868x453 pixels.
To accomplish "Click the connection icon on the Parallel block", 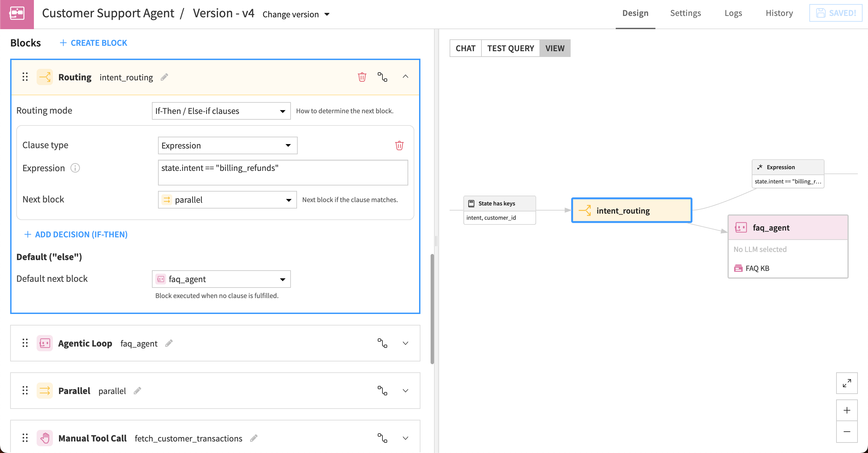I will tap(382, 391).
